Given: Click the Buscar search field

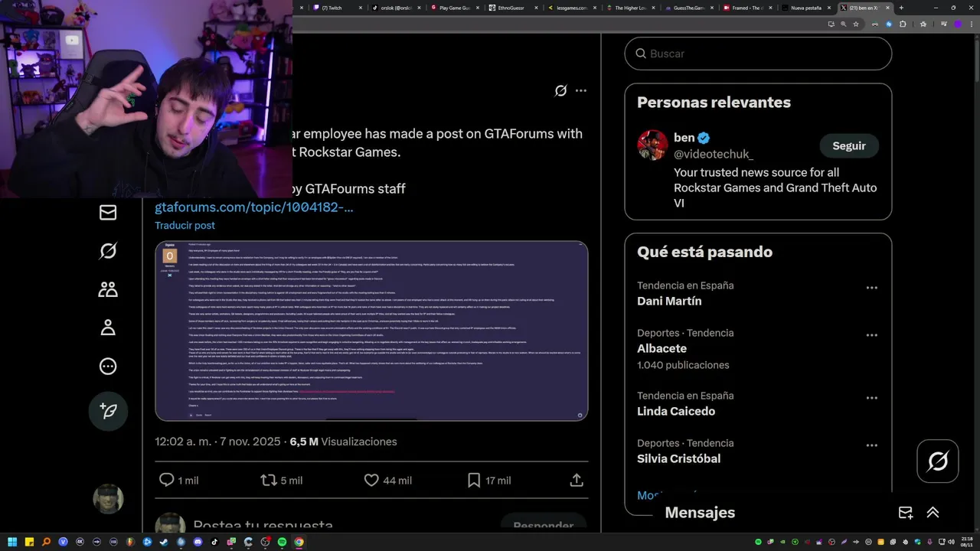Looking at the screenshot, I should tap(758, 54).
